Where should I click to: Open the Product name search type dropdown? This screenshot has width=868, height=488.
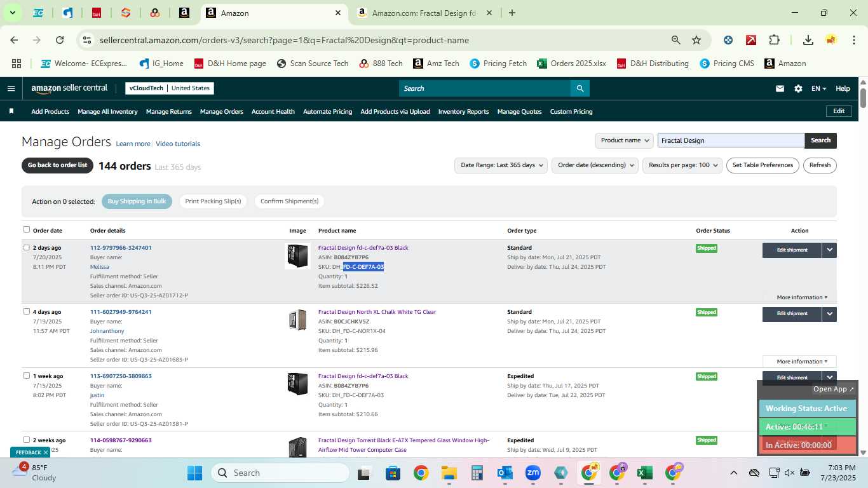pos(624,140)
